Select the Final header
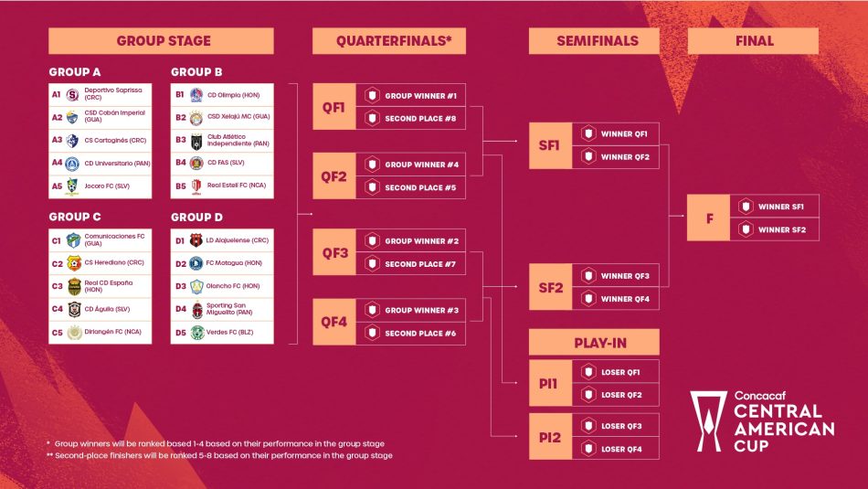The image size is (868, 489). (754, 41)
